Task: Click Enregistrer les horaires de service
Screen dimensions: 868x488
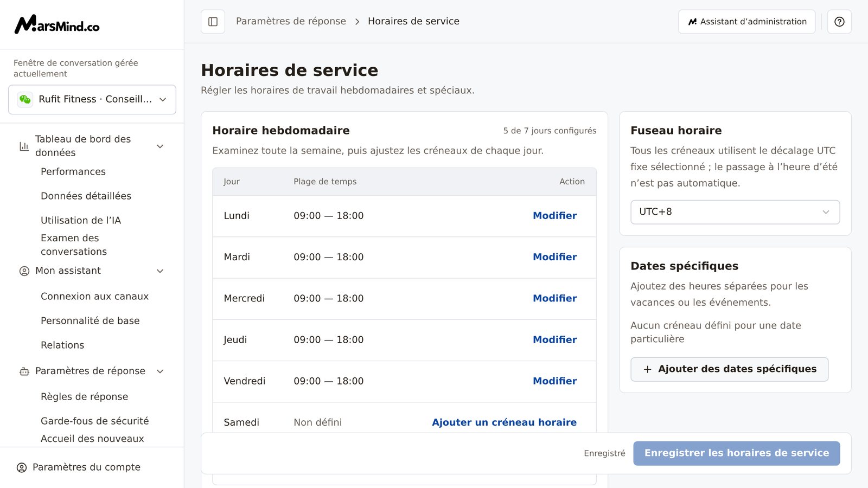Action: (x=736, y=453)
